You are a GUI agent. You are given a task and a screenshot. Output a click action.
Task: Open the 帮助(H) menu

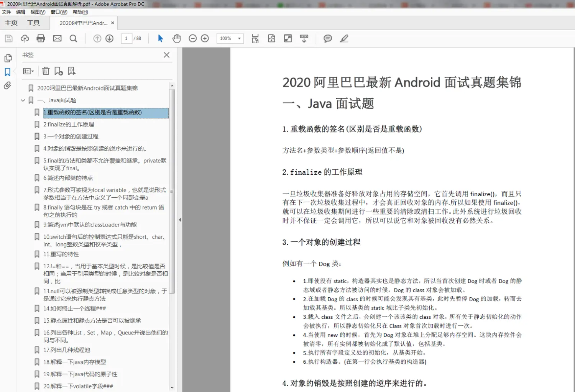tap(80, 12)
